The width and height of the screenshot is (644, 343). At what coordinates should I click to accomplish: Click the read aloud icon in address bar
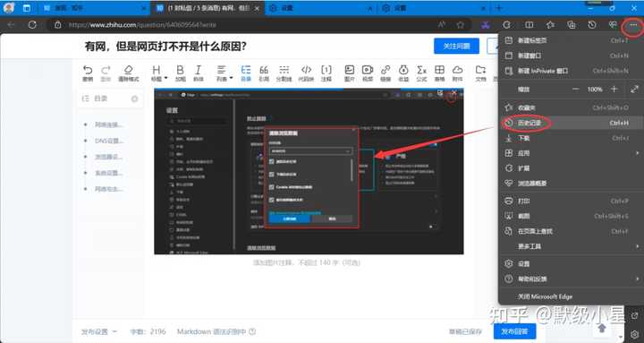(x=442, y=25)
